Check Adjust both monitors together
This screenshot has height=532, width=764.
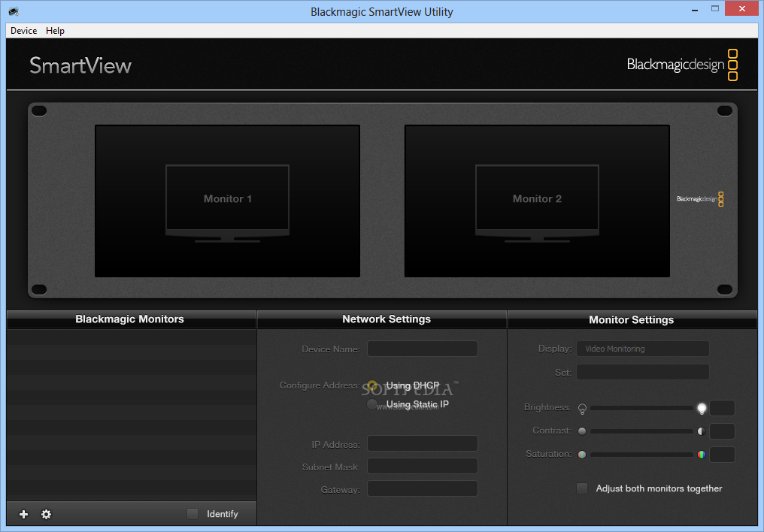point(582,488)
